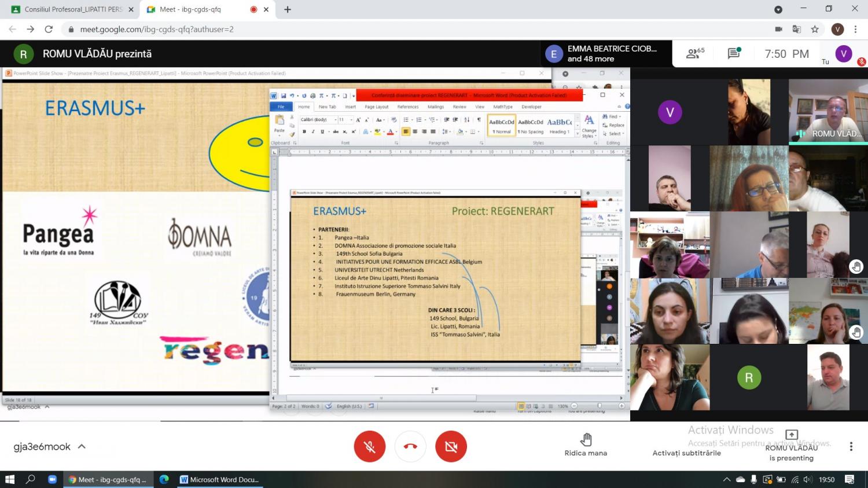
Task: Click zoom slider handle in Word status bar
Action: [x=599, y=406]
